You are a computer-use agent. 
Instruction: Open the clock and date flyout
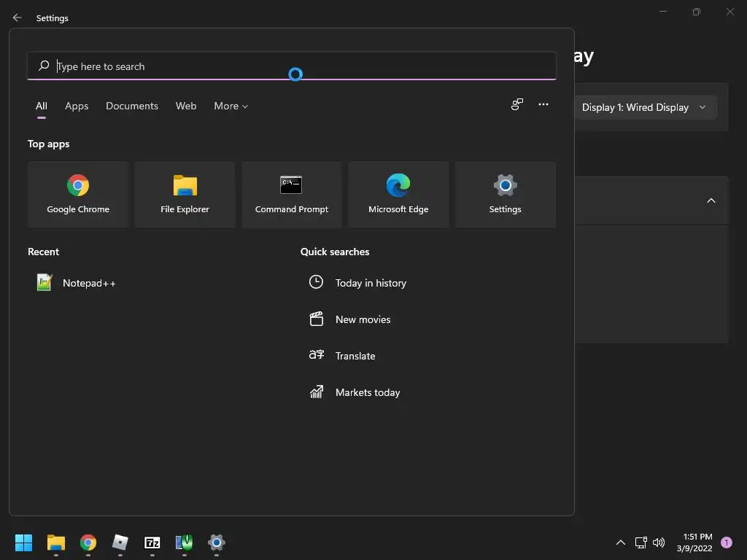(x=694, y=542)
